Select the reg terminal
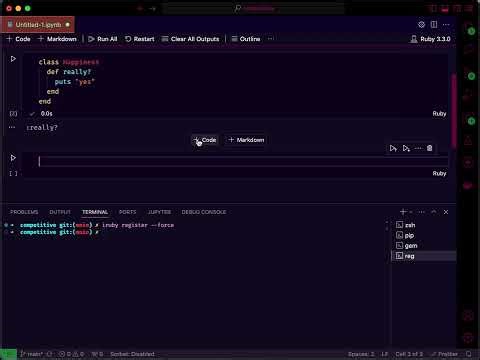The height and width of the screenshot is (360, 480). [x=424, y=256]
